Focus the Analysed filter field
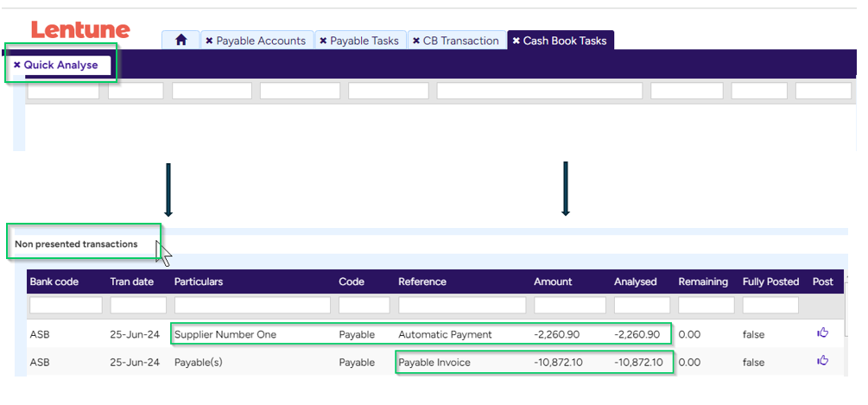This screenshot has height=405, width=868. [x=642, y=305]
